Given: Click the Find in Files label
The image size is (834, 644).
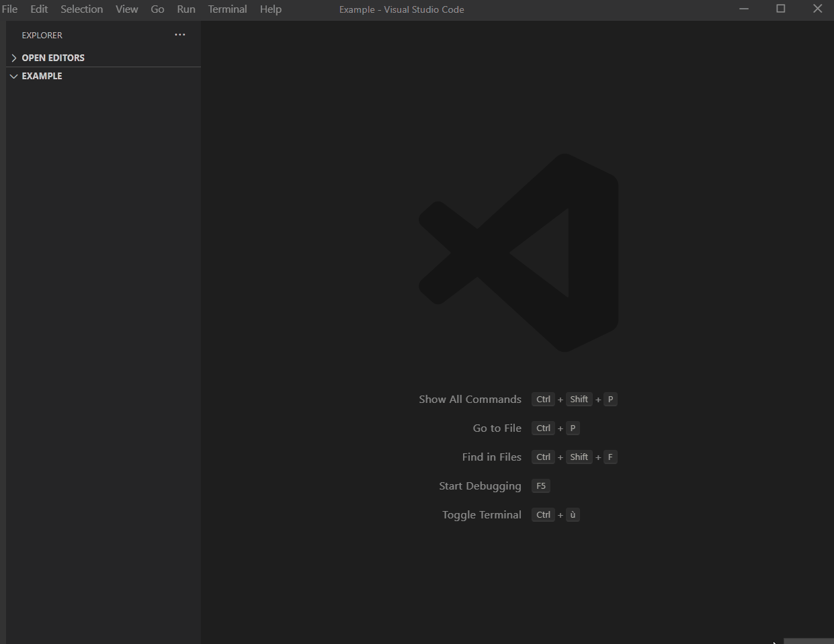Looking at the screenshot, I should tap(491, 457).
